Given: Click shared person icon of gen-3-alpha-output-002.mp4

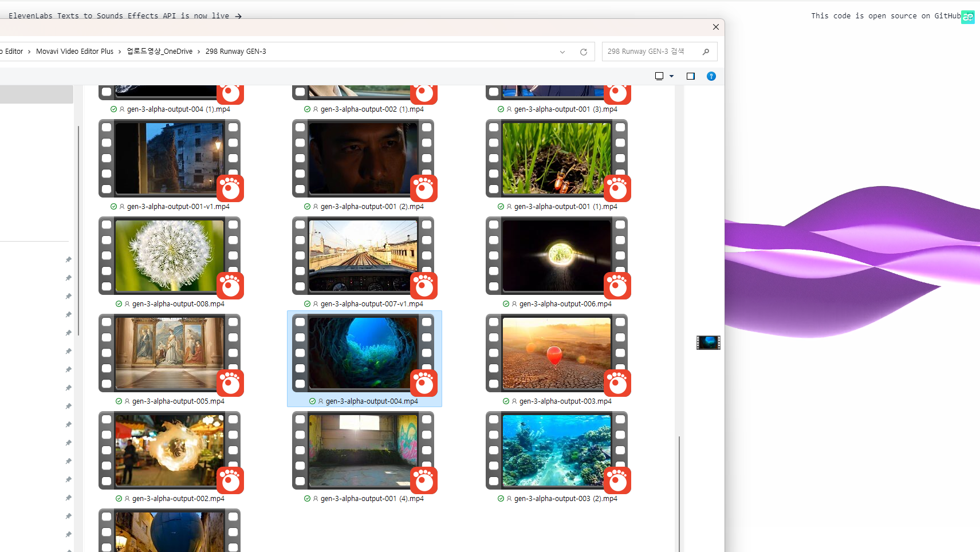Looking at the screenshot, I should pyautogui.click(x=127, y=499).
